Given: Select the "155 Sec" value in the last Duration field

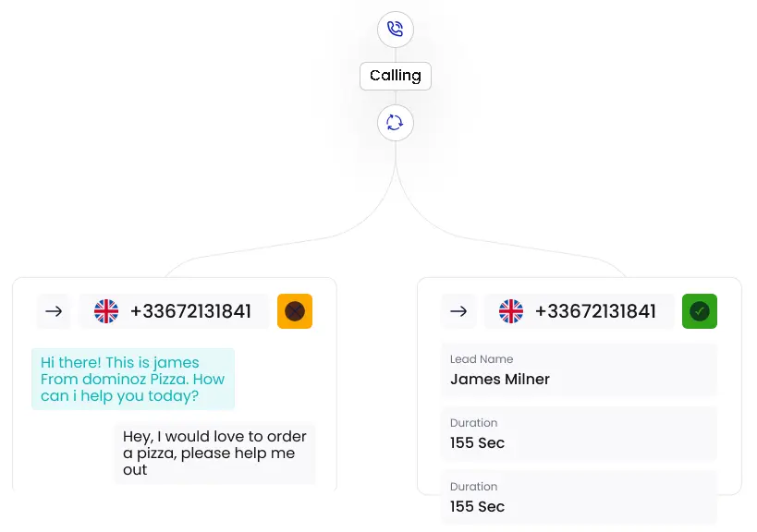Looking at the screenshot, I should (478, 507).
